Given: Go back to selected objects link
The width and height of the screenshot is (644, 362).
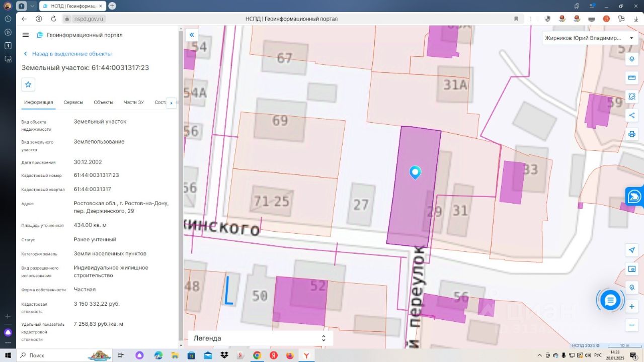Looking at the screenshot, I should [x=67, y=54].
